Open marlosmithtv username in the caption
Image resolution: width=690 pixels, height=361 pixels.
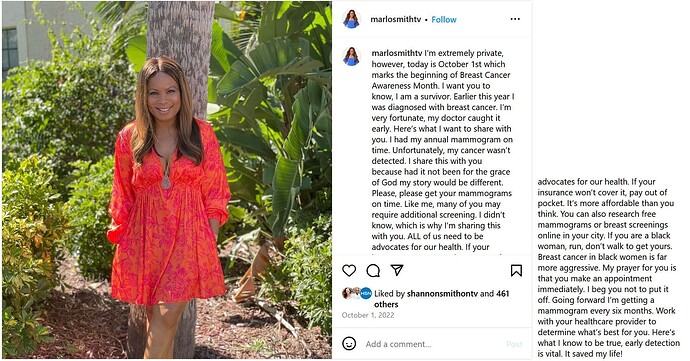(396, 53)
